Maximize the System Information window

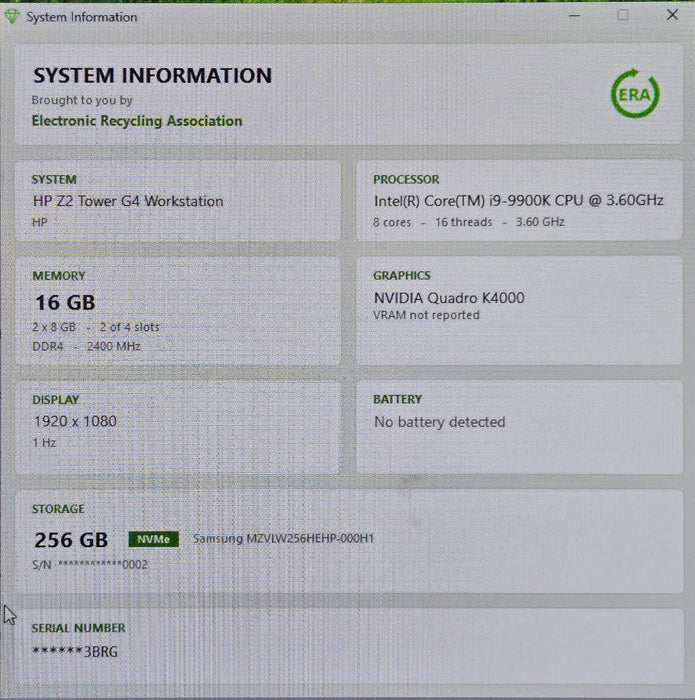(x=623, y=15)
